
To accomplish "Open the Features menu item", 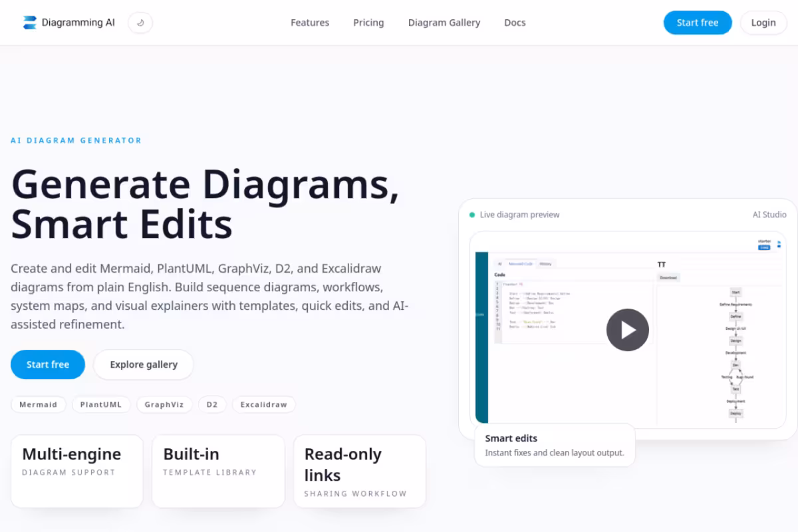I will coord(310,23).
